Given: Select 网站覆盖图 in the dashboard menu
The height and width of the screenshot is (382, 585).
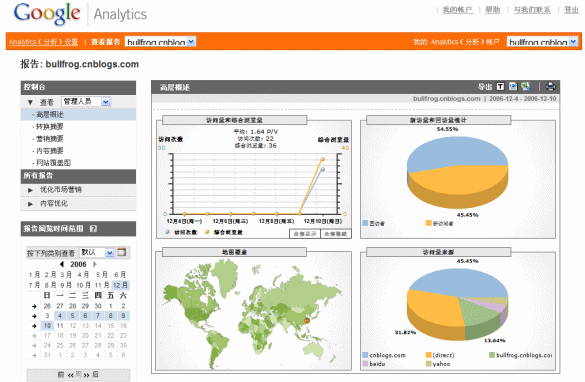Looking at the screenshot, I should point(53,163).
